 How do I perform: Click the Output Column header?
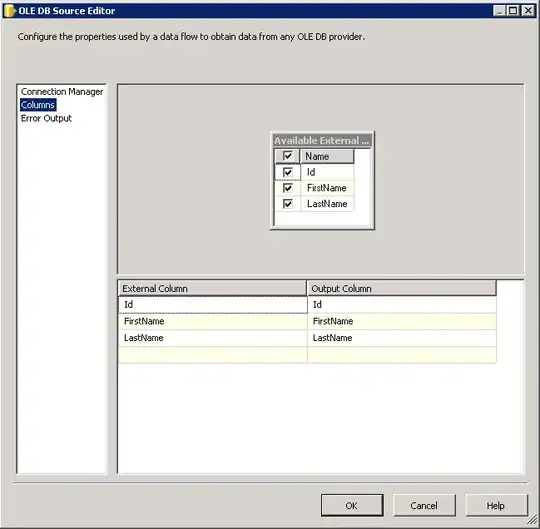[402, 288]
